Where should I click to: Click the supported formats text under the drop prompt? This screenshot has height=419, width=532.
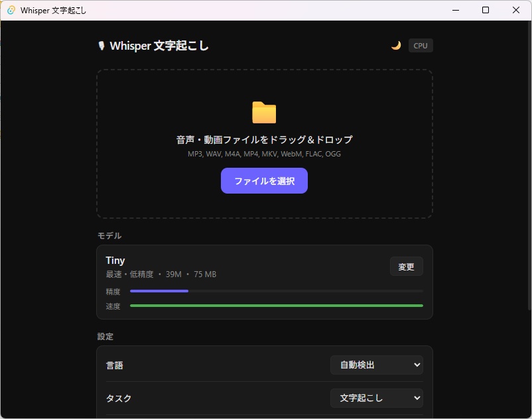[x=264, y=153]
